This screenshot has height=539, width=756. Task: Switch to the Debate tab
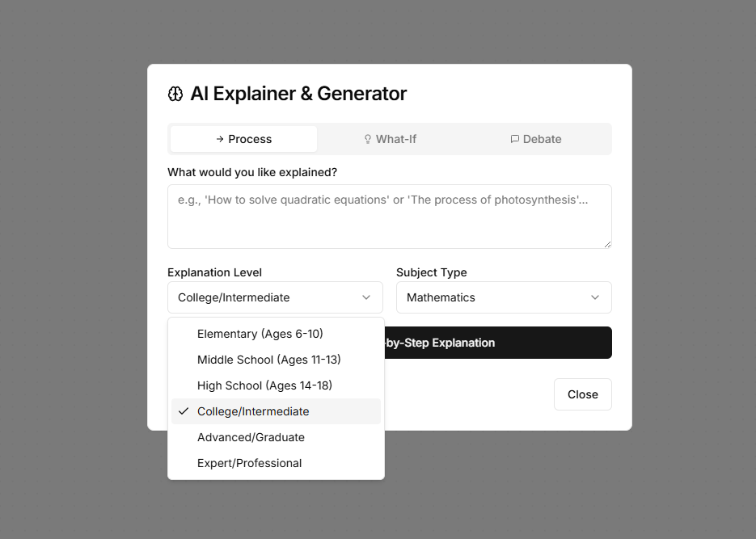coord(537,139)
